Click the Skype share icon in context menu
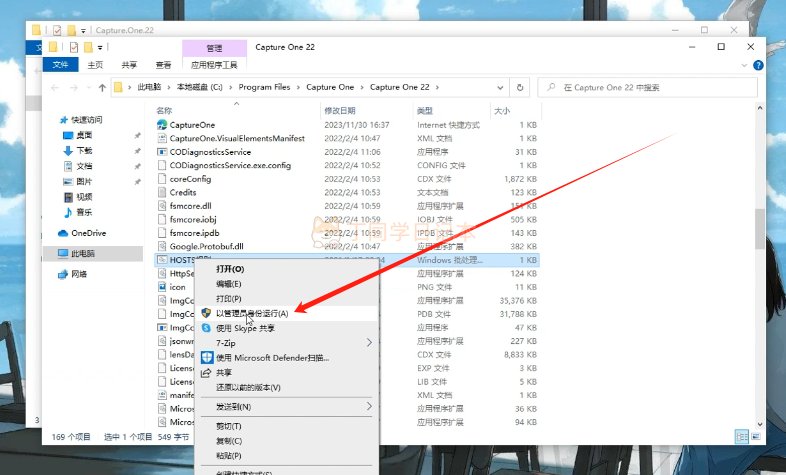The height and width of the screenshot is (475, 786). click(x=206, y=328)
